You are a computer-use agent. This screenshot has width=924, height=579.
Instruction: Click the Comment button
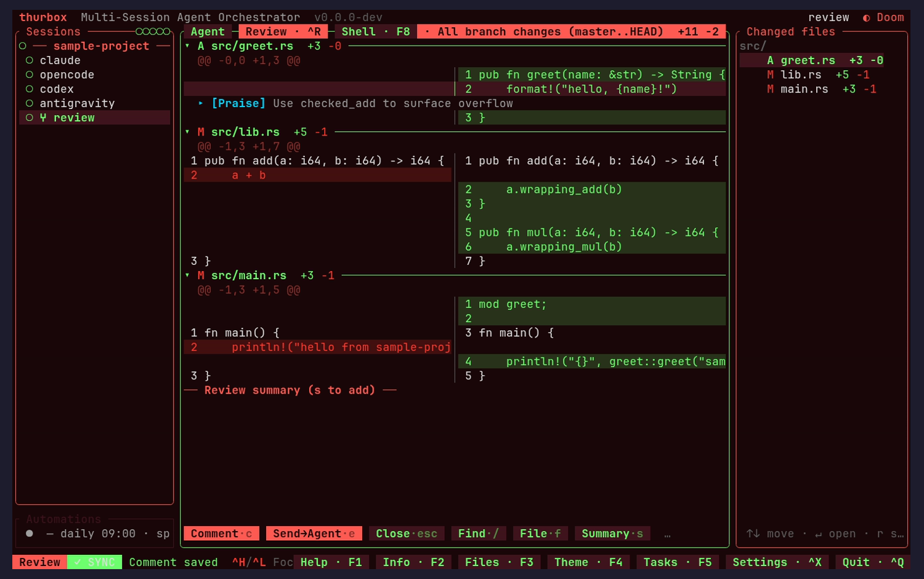(221, 534)
